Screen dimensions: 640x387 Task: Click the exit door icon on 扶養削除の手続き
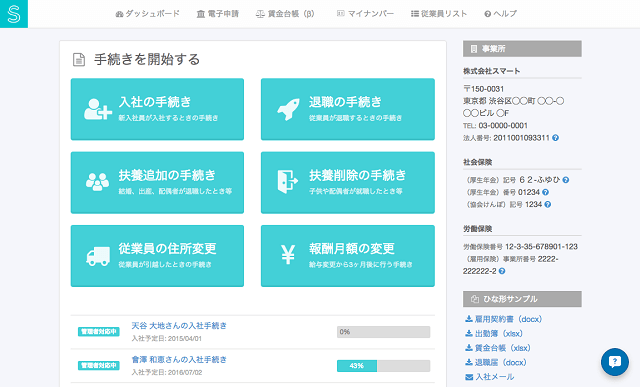click(288, 182)
